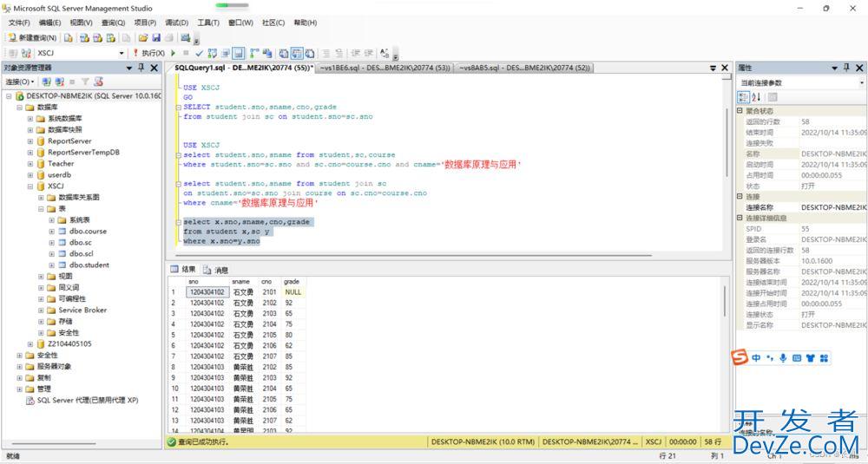
Task: Click the Increase Indent icon
Action: pyautogui.click(x=368, y=53)
